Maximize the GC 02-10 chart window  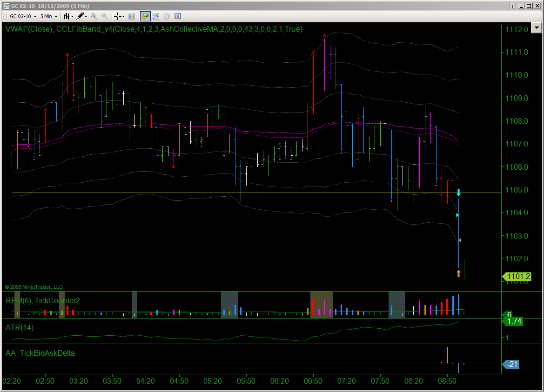click(529, 6)
